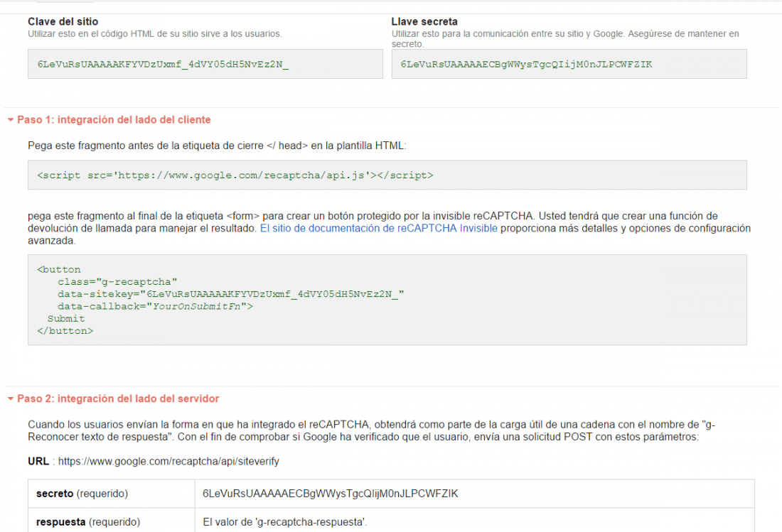Select the Clave del sitio key field
The height and width of the screenshot is (532, 782).
[205, 64]
